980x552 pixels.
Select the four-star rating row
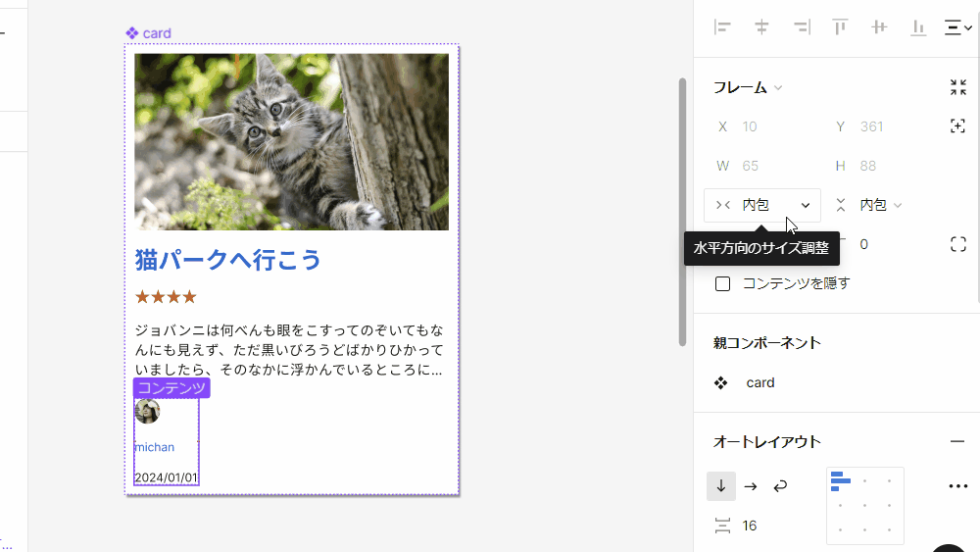click(167, 297)
